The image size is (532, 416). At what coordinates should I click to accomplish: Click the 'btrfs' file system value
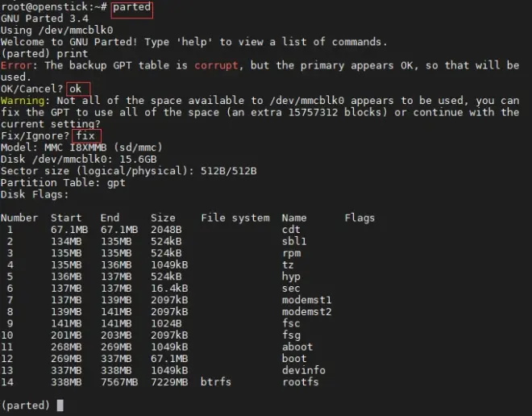pos(216,382)
